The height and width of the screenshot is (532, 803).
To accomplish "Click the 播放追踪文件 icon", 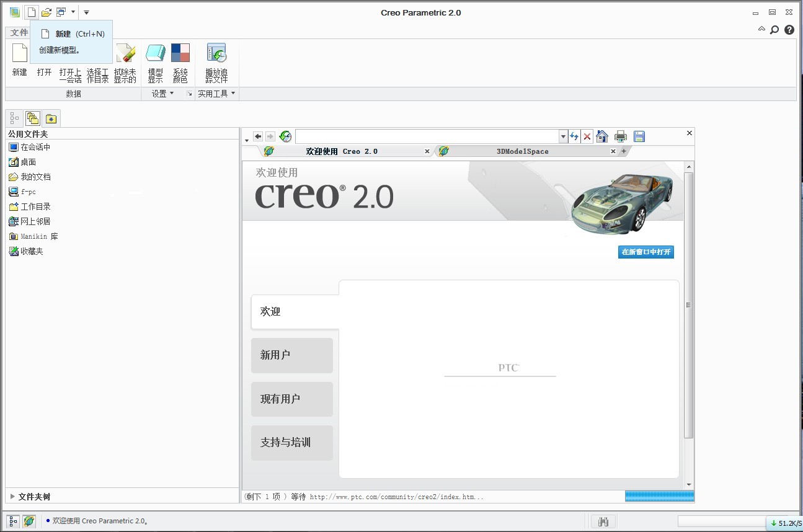I will point(216,53).
